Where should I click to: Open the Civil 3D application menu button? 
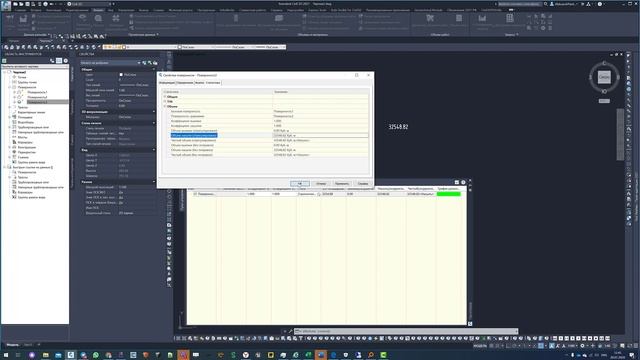(x=6, y=5)
